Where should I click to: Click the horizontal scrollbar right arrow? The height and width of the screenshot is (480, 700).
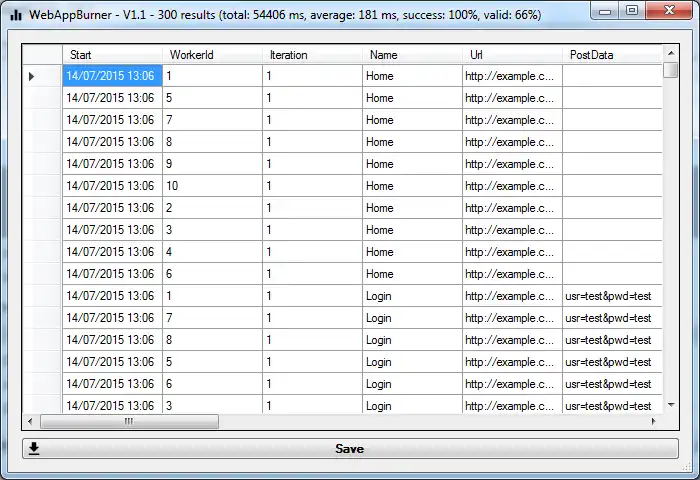click(x=654, y=421)
